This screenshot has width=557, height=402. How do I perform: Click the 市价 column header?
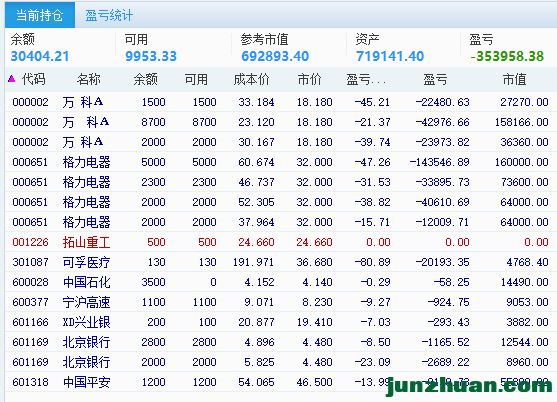pyautogui.click(x=309, y=79)
